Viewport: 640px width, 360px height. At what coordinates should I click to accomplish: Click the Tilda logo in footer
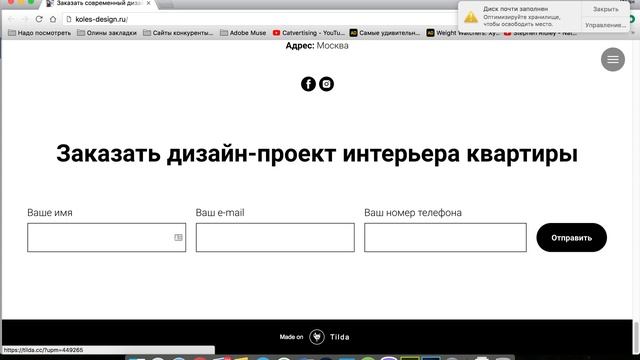(317, 337)
